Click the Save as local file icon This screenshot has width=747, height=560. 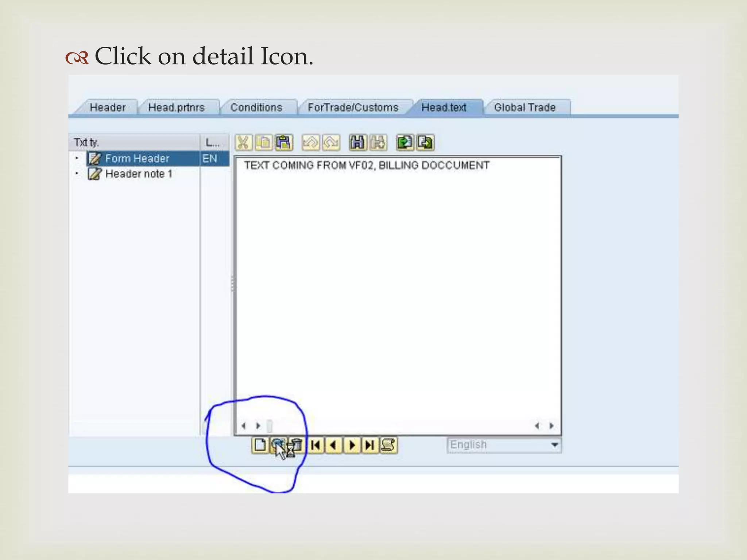[x=425, y=143]
